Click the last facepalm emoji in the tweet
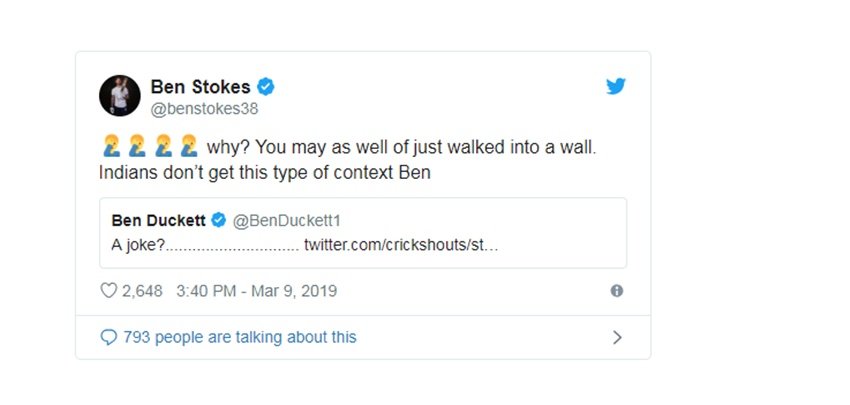This screenshot has width=850, height=405. click(x=189, y=146)
